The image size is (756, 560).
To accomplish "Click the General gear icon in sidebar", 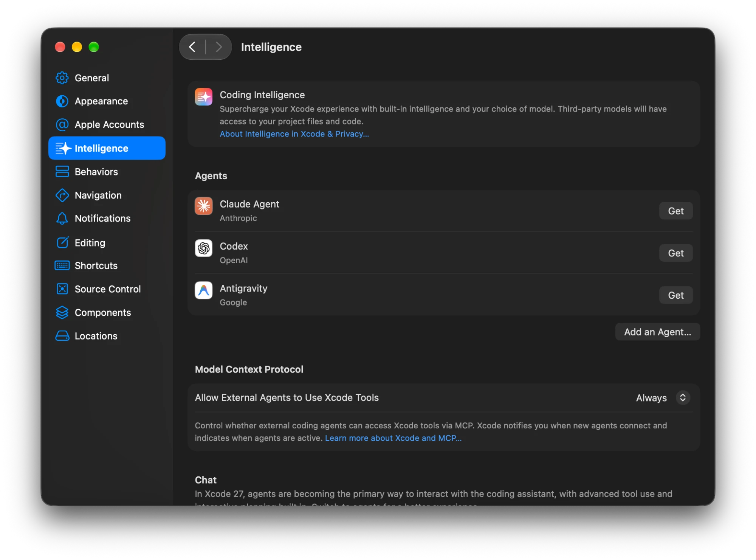I will (62, 78).
